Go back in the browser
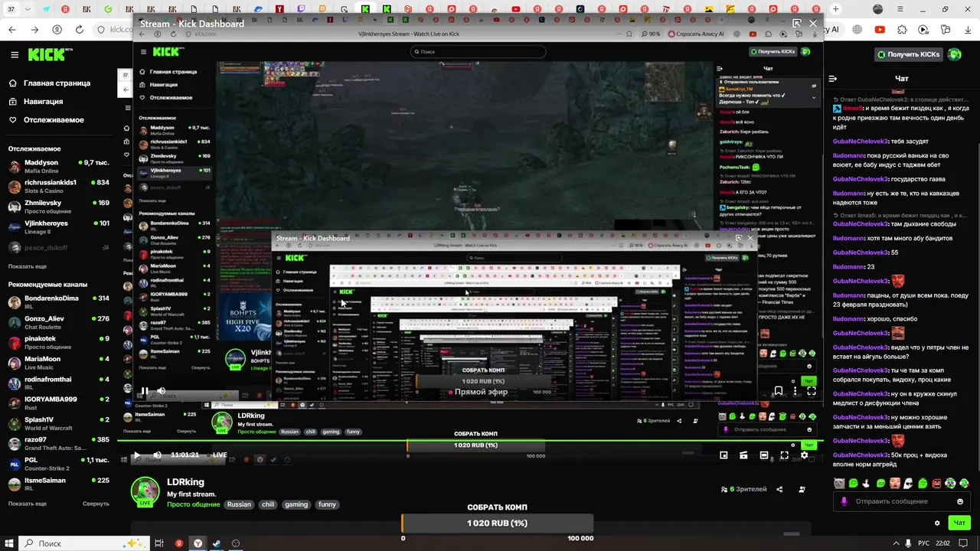 point(12,30)
